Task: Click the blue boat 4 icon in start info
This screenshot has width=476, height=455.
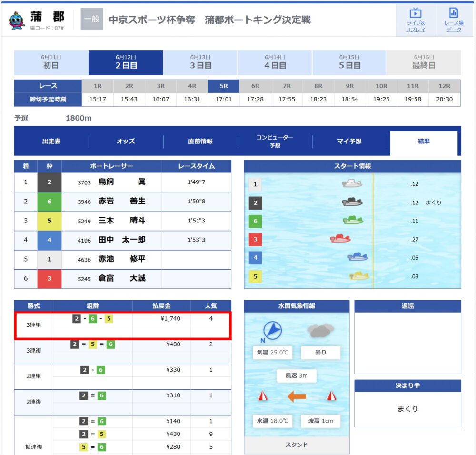Action: tap(357, 257)
